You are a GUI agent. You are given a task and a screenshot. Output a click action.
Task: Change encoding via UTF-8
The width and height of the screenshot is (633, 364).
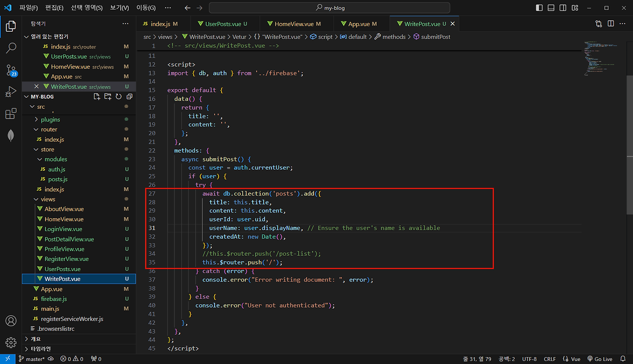pyautogui.click(x=529, y=359)
